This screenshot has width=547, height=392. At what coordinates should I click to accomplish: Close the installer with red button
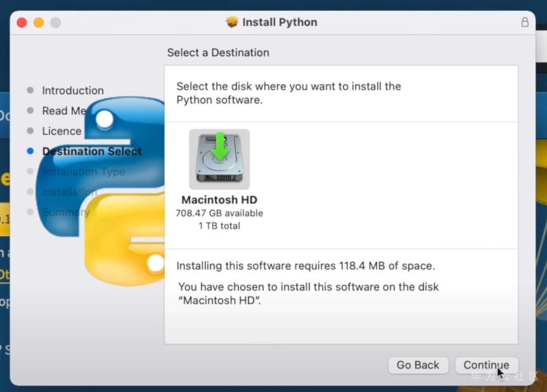tap(22, 22)
